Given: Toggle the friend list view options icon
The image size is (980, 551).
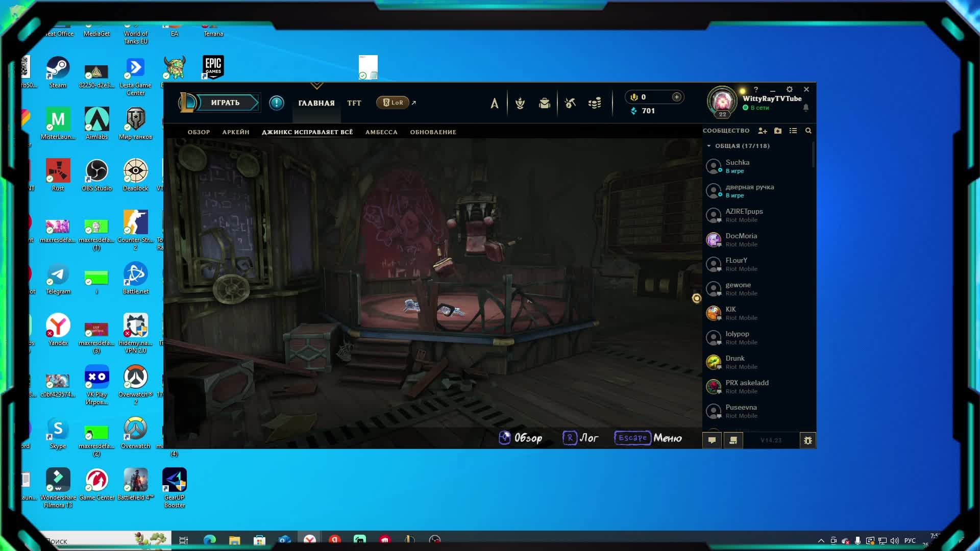Looking at the screenshot, I should coord(793,131).
